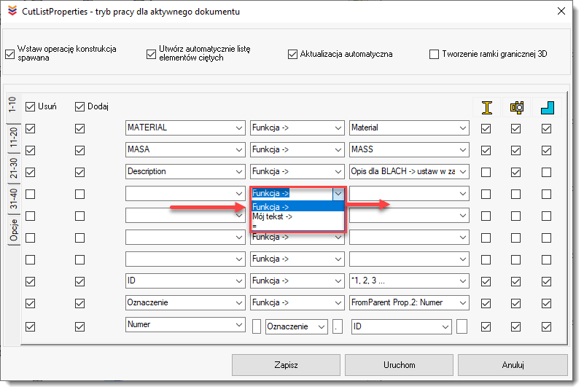
Task: Click the separator field containing a dot
Action: pos(338,326)
